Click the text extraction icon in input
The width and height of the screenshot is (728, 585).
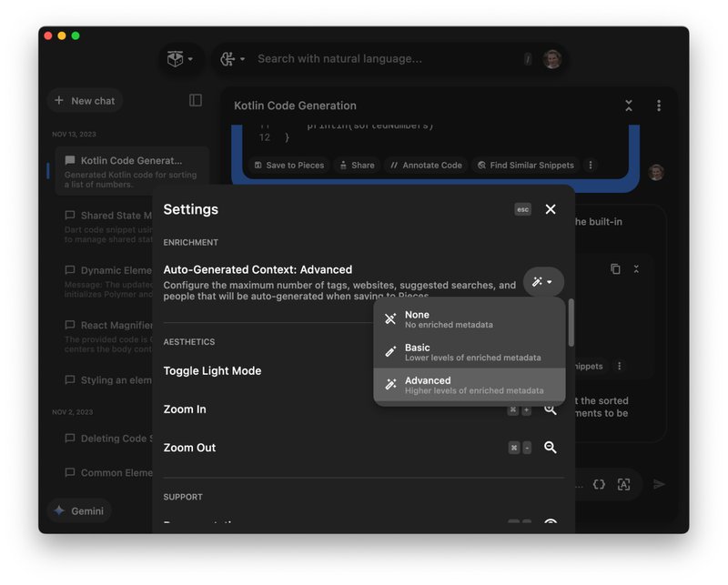pyautogui.click(x=624, y=485)
